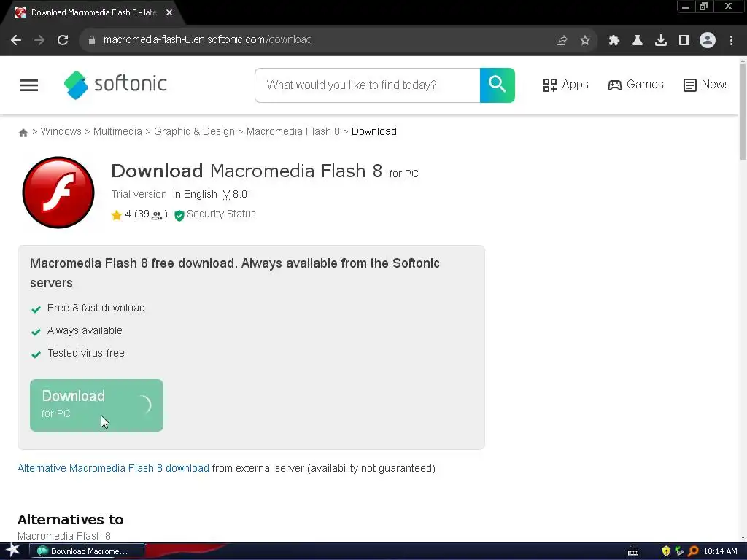
Task: Click the Download for PC button
Action: pyautogui.click(x=97, y=405)
